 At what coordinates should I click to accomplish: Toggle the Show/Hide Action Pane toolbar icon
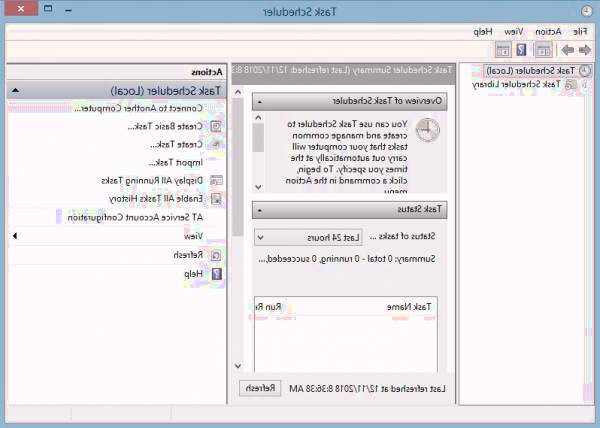click(502, 50)
